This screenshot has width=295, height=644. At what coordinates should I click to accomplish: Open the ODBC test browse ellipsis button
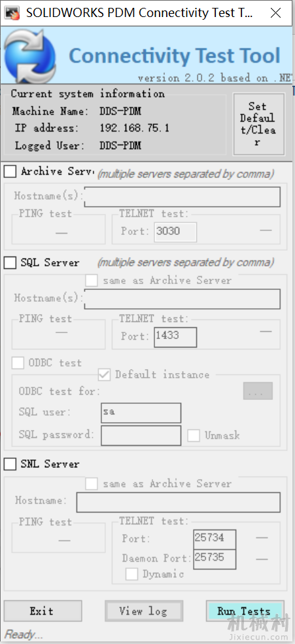coord(258,391)
